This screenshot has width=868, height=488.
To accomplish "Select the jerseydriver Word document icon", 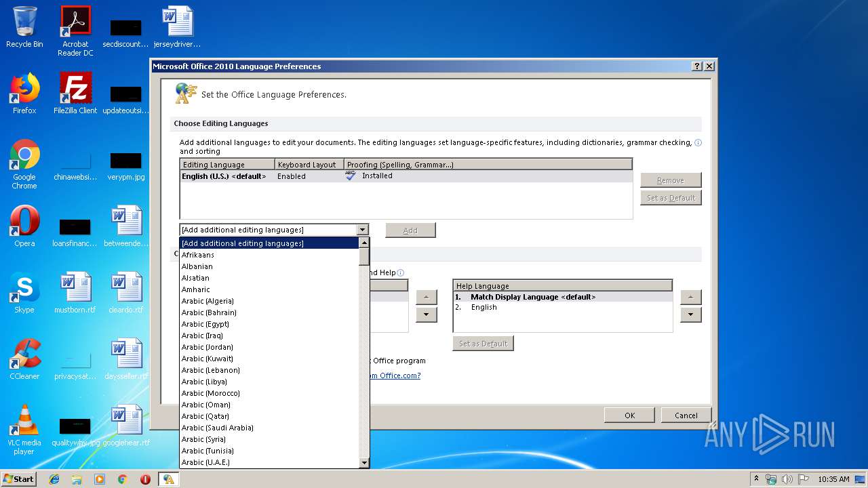I will pos(177,27).
